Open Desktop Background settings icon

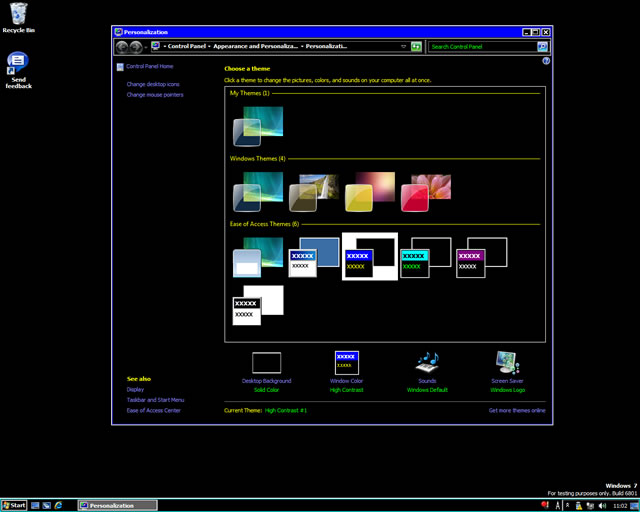(x=267, y=363)
